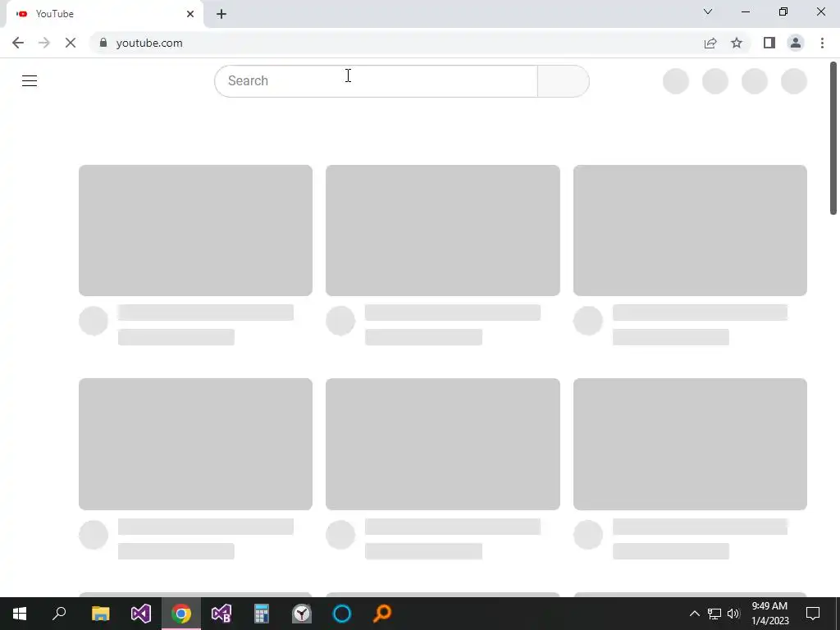840x630 pixels.
Task: Open the Calculator taskbar icon
Action: [x=262, y=614]
